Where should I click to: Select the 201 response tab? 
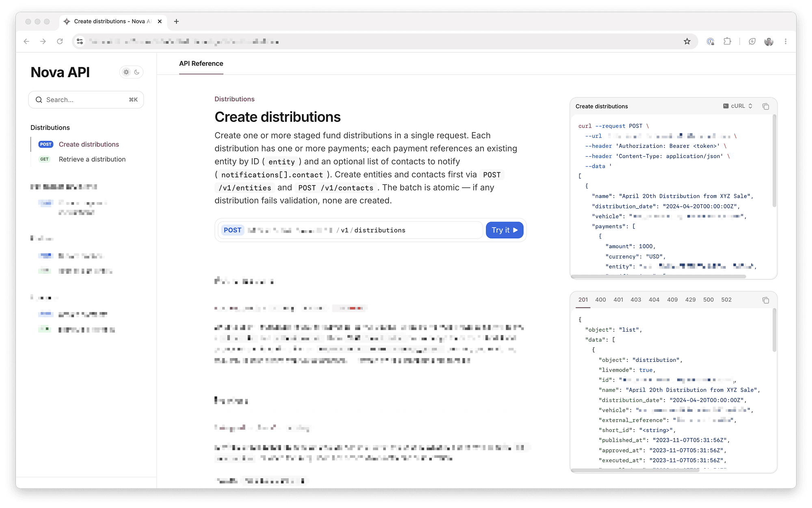coord(583,300)
